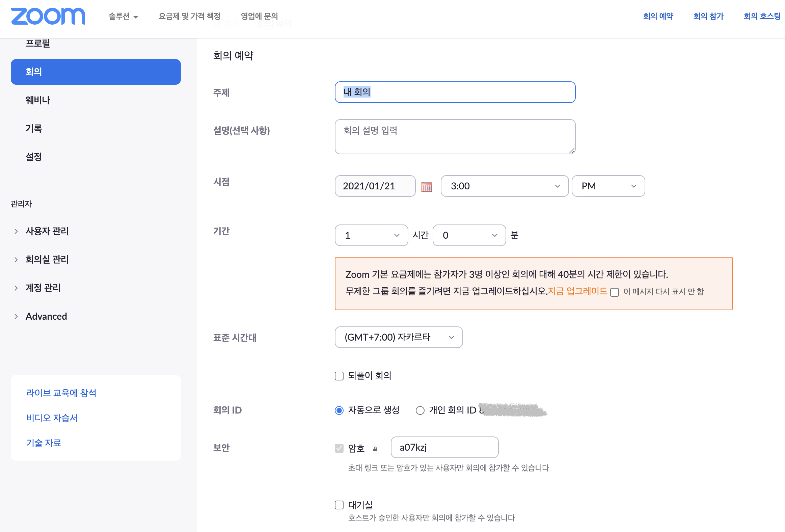785x532 pixels.
Task: Open 기록 in the sidebar
Action: click(x=34, y=128)
